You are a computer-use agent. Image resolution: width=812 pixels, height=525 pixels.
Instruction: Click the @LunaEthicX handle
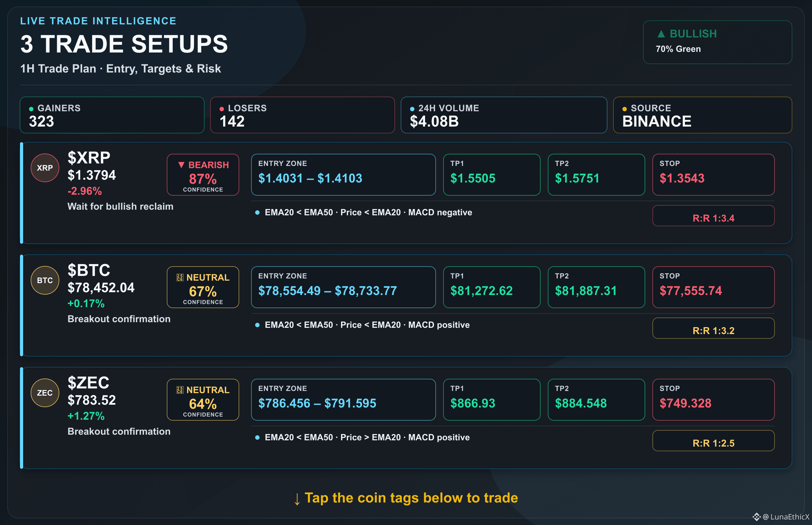(x=786, y=517)
